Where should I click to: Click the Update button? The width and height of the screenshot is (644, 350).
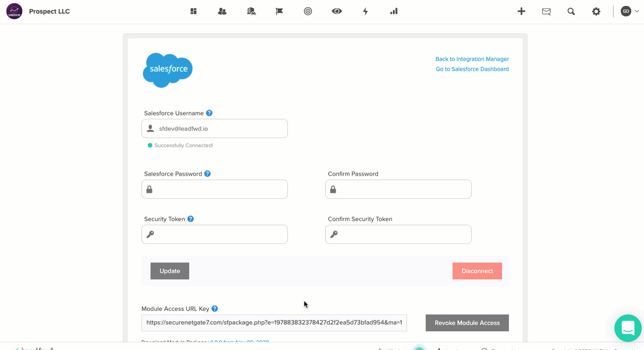(170, 271)
